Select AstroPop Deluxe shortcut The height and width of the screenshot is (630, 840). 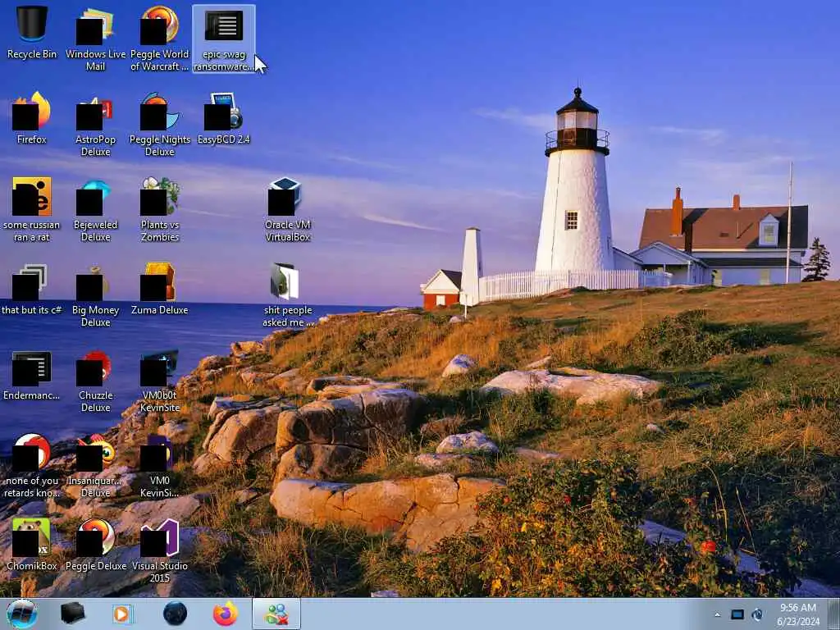[95, 125]
